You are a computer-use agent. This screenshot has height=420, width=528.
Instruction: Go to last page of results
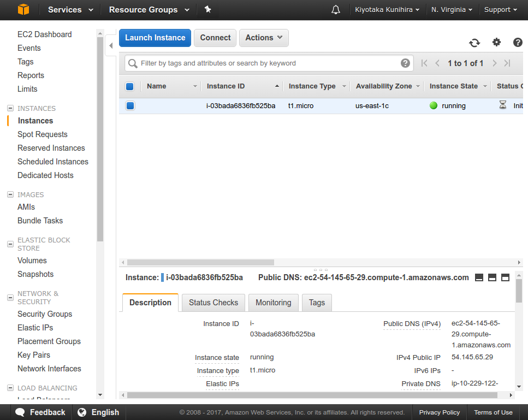(x=507, y=63)
